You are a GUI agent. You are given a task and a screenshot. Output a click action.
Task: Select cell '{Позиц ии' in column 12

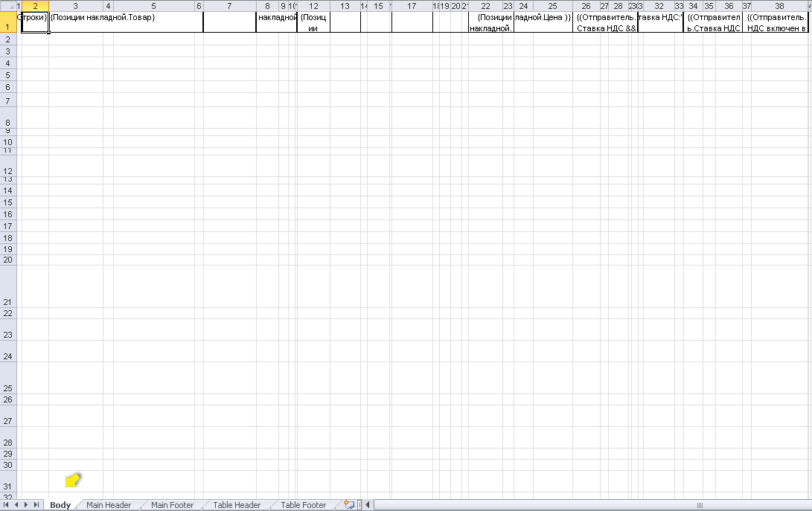[313, 22]
